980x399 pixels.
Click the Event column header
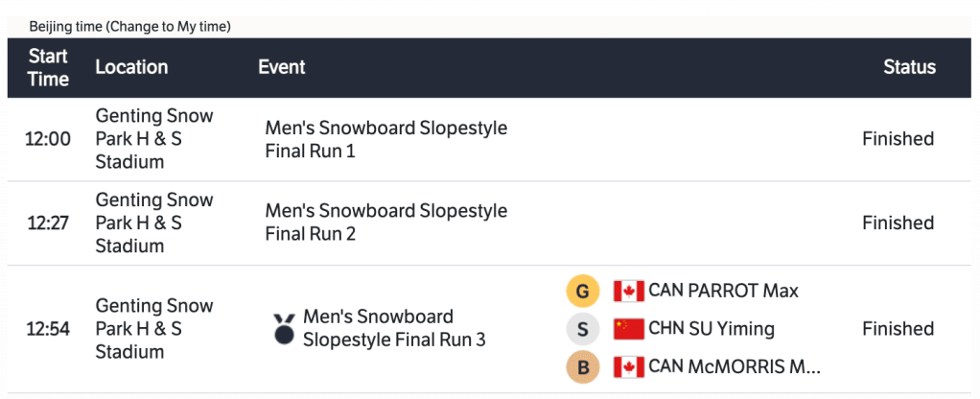(282, 67)
